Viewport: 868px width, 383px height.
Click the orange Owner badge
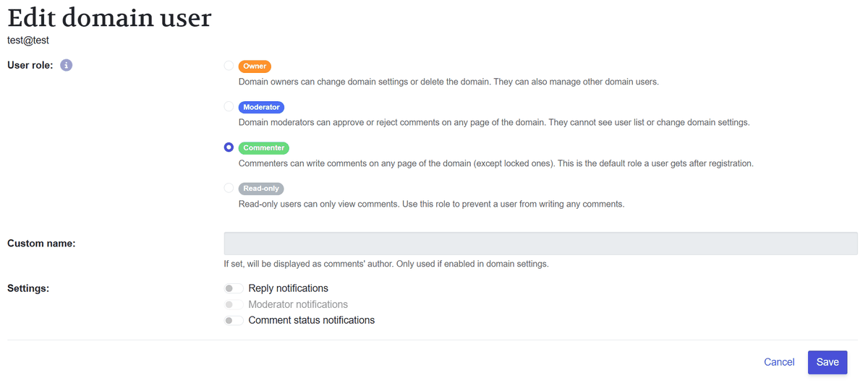click(255, 66)
